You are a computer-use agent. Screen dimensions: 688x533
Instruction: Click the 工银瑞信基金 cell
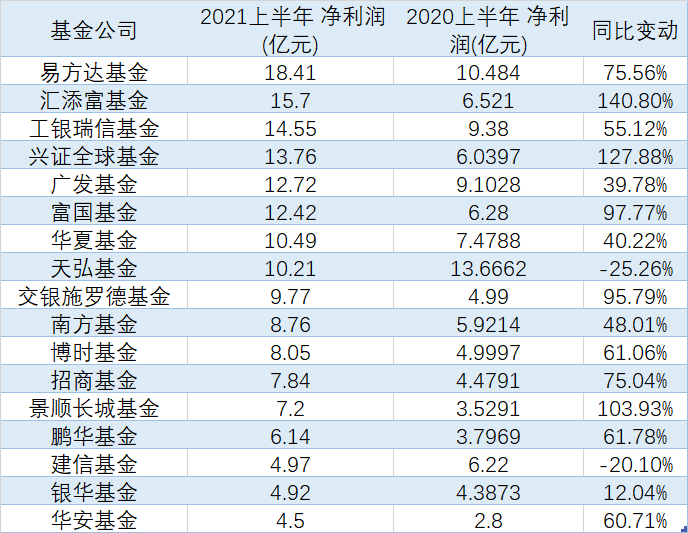coord(94,127)
